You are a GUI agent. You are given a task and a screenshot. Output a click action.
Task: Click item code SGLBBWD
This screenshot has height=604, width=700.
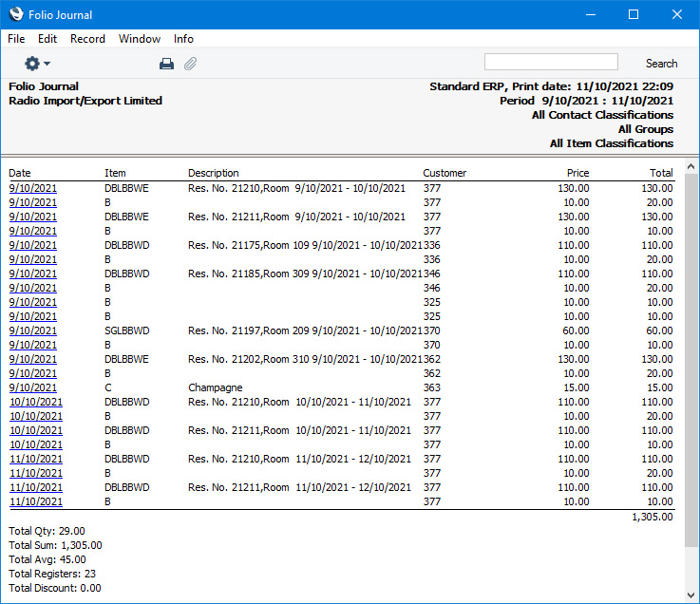click(127, 330)
